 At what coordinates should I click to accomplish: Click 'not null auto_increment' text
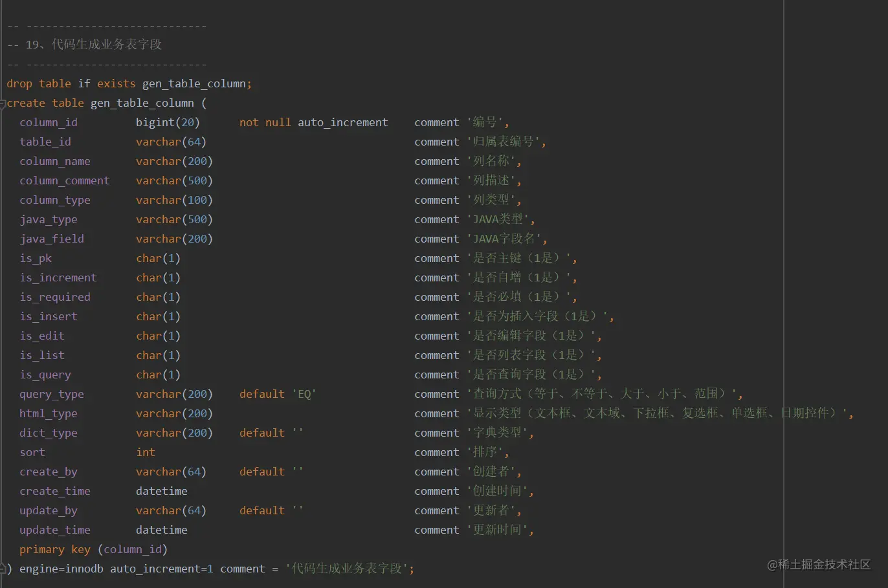314,123
